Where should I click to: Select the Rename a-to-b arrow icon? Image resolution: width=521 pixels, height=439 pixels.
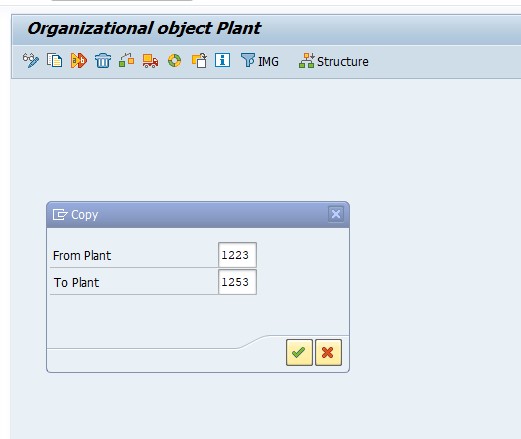79,61
